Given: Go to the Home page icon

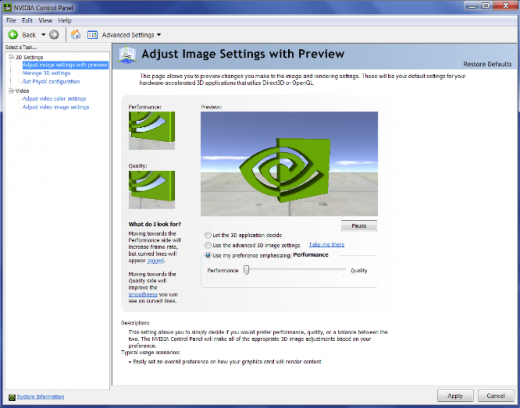Looking at the screenshot, I should pos(76,34).
